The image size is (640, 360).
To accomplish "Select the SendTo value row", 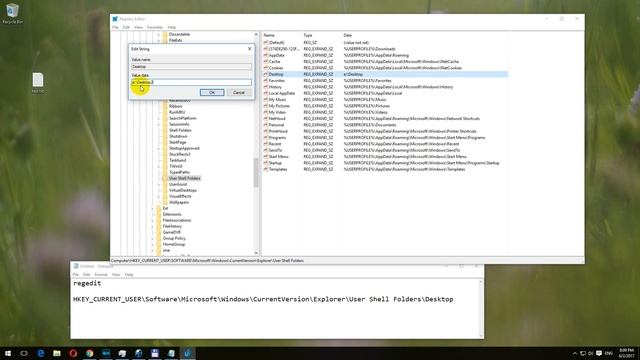I will pos(385,150).
